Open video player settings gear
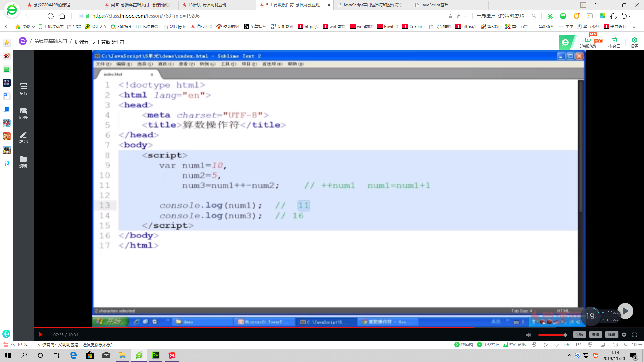Viewport: 644px width, 362px height. tap(624, 335)
